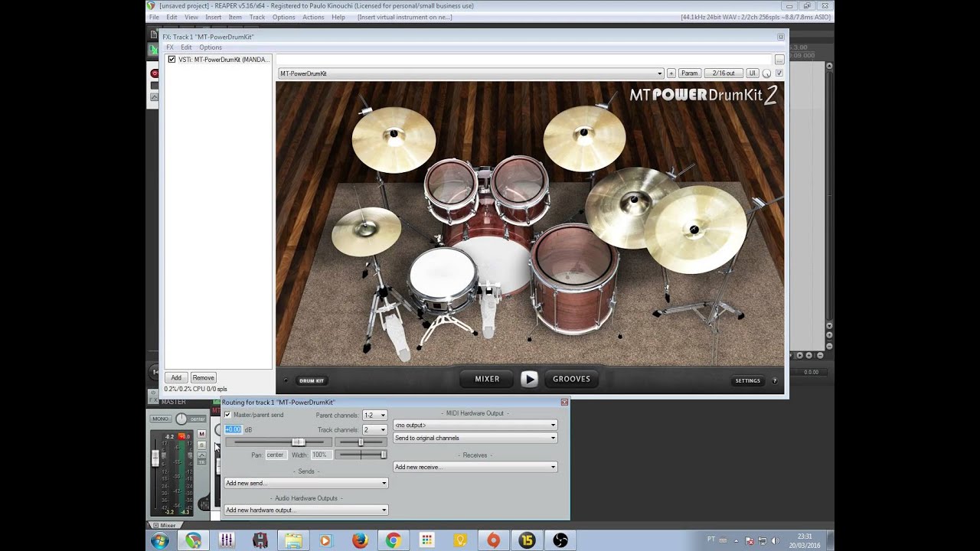The image size is (980, 551).
Task: Open the Actions menu in REAPER
Action: click(313, 17)
